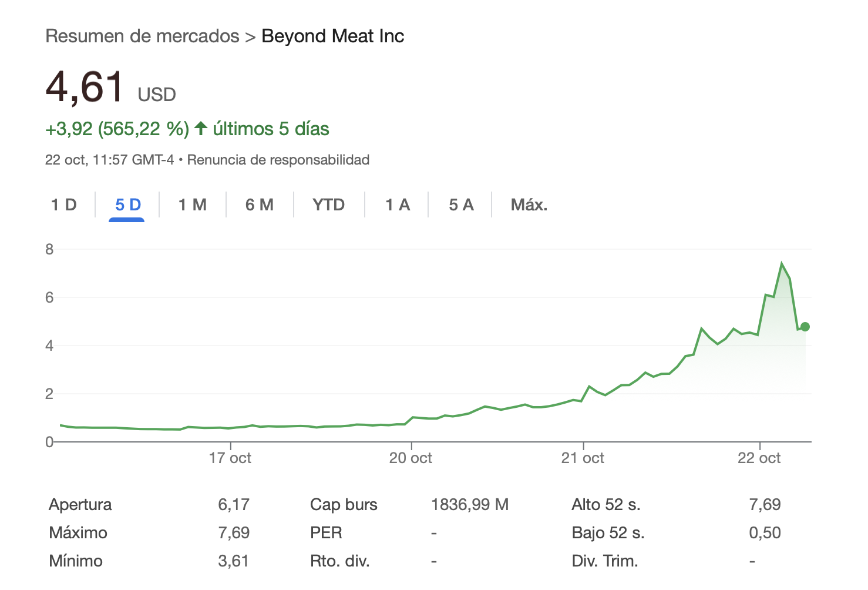Show the 1 M chart range
This screenshot has width=868, height=590.
point(192,205)
